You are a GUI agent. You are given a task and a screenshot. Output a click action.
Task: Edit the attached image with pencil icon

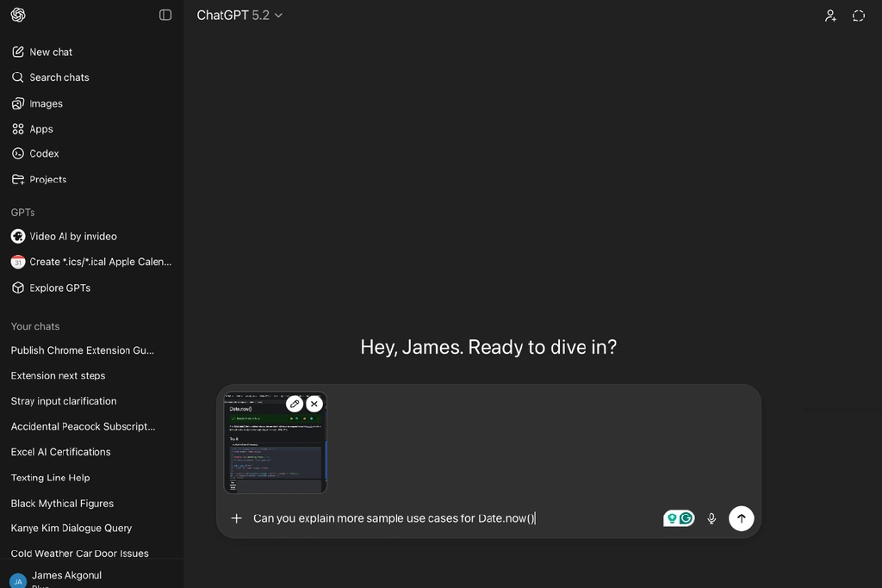[295, 404]
